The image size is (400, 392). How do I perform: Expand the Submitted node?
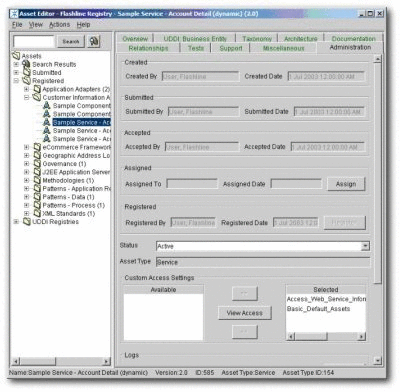pyautogui.click(x=16, y=72)
